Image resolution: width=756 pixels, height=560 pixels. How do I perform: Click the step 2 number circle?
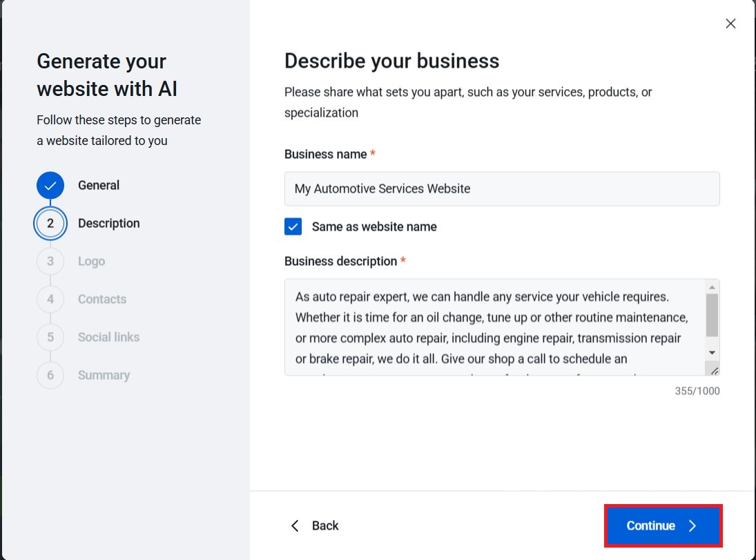(50, 224)
